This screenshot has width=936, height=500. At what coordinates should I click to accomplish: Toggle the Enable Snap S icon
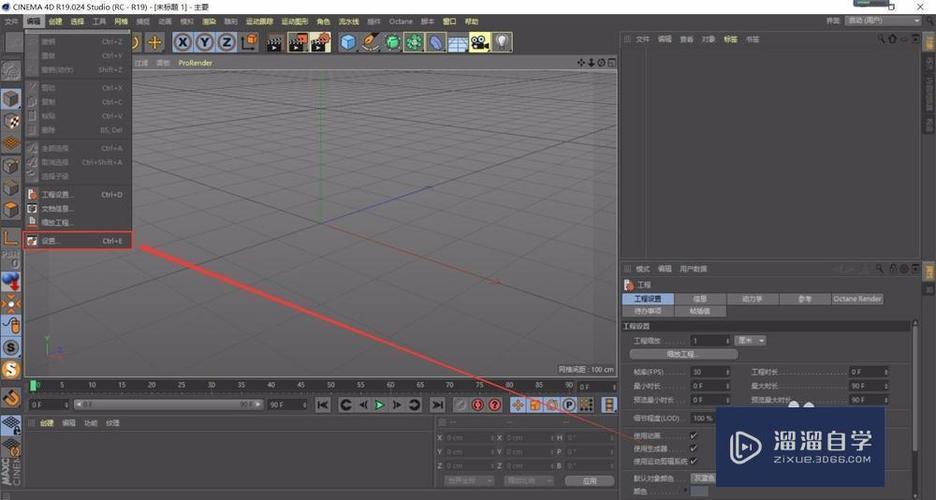[x=11, y=348]
